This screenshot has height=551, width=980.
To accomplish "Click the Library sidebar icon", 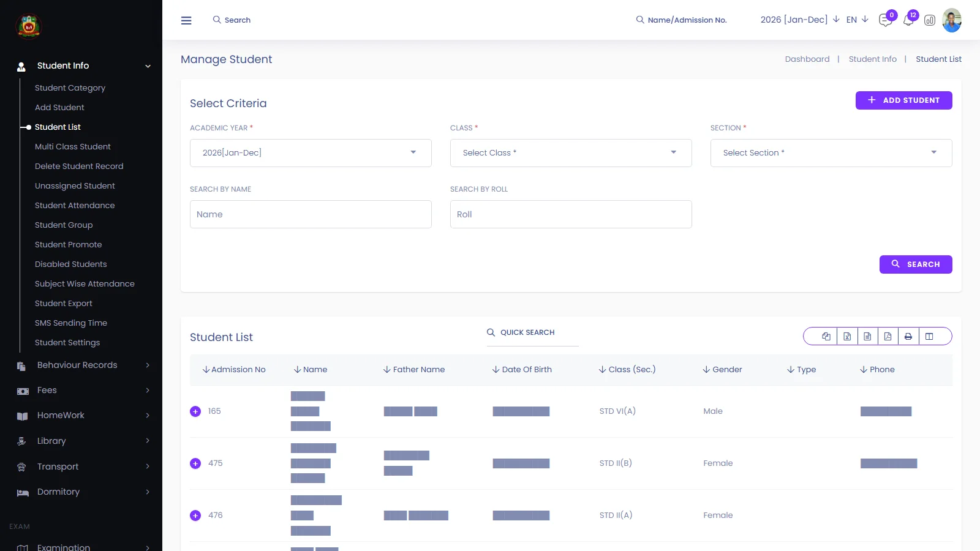I will coord(21,441).
